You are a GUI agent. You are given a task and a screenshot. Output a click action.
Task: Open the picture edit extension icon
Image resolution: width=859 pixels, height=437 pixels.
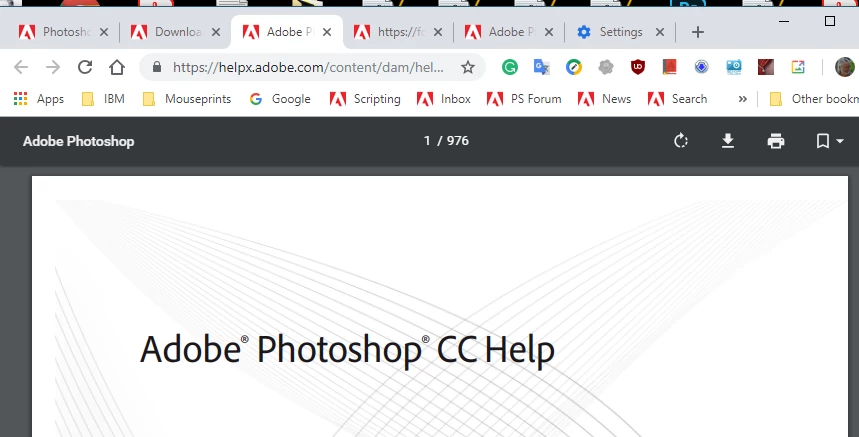[798, 67]
